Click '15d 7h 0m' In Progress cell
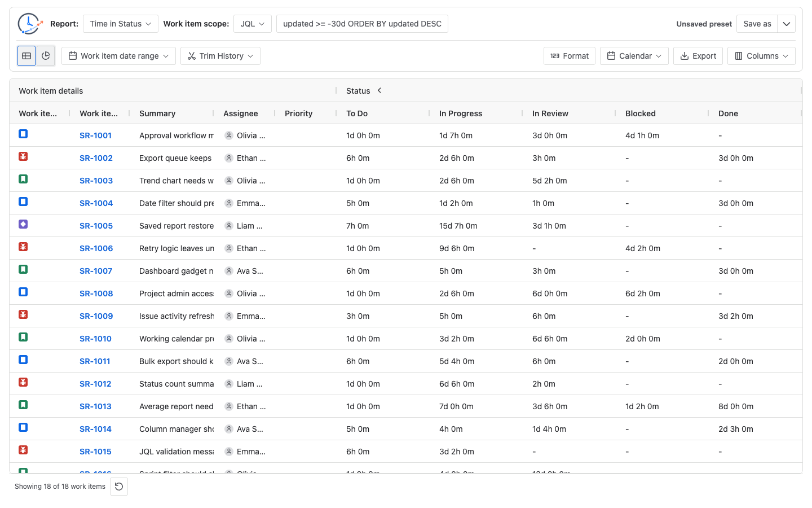 (458, 226)
